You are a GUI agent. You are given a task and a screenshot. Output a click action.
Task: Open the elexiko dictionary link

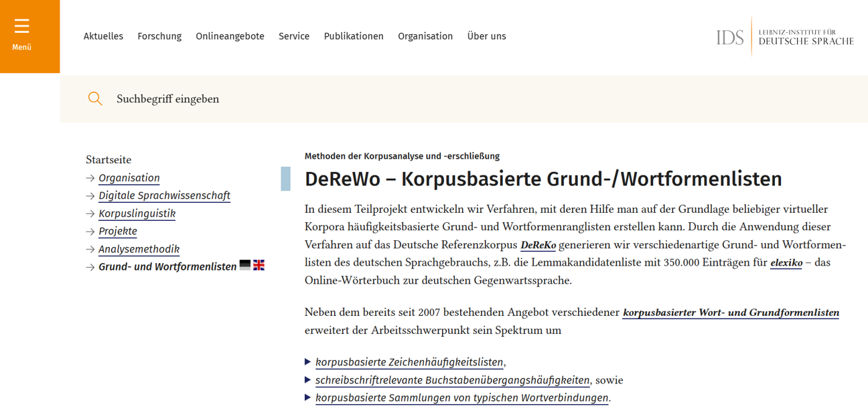pyautogui.click(x=786, y=263)
